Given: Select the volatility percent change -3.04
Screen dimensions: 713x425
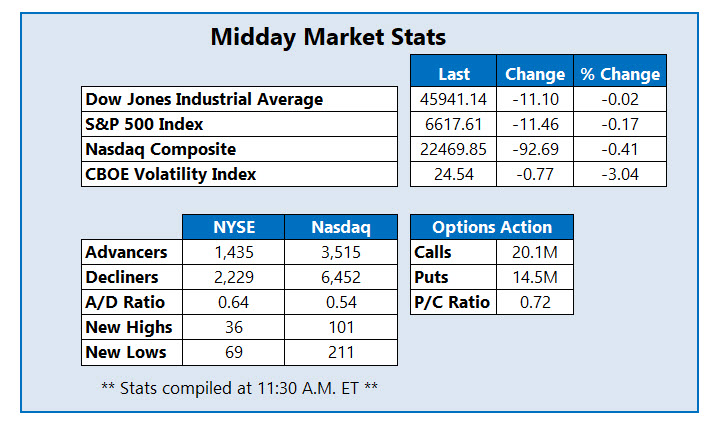Looking at the screenshot, I should pyautogui.click(x=620, y=174).
